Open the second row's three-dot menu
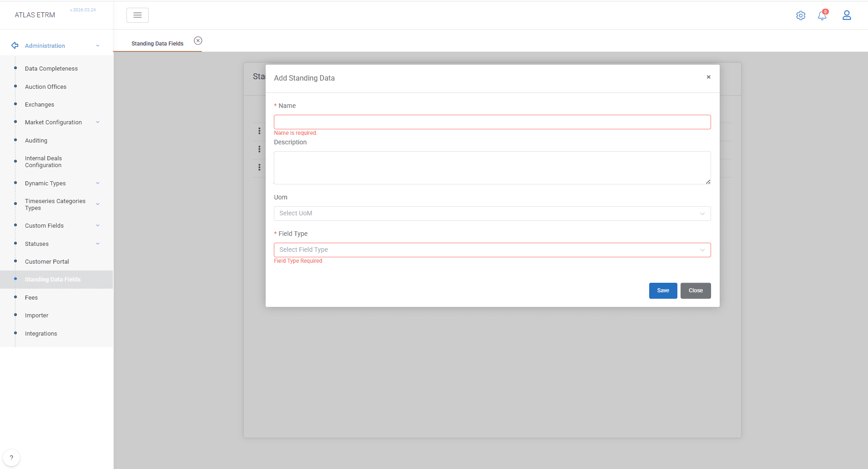Viewport: 868px width, 469px height. pyautogui.click(x=259, y=149)
